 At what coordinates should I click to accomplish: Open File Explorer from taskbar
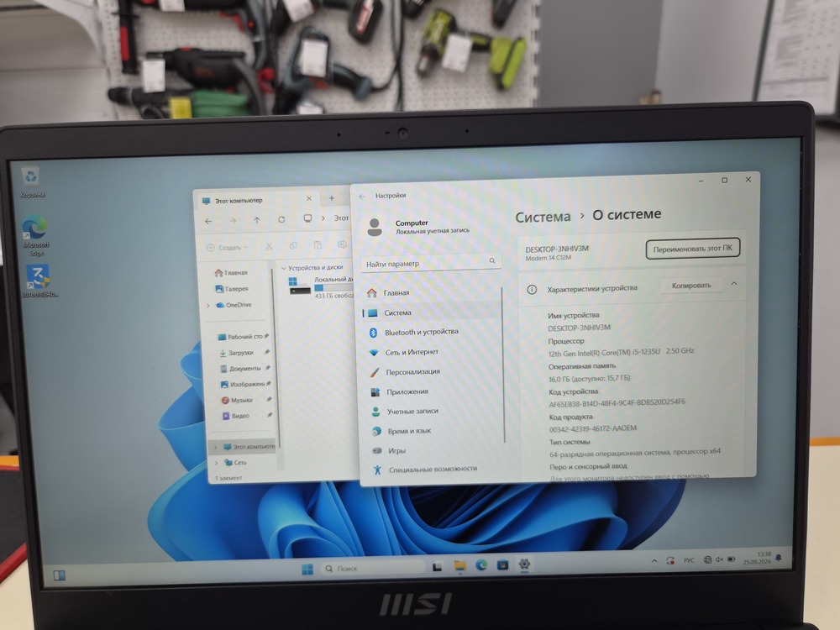[x=459, y=565]
